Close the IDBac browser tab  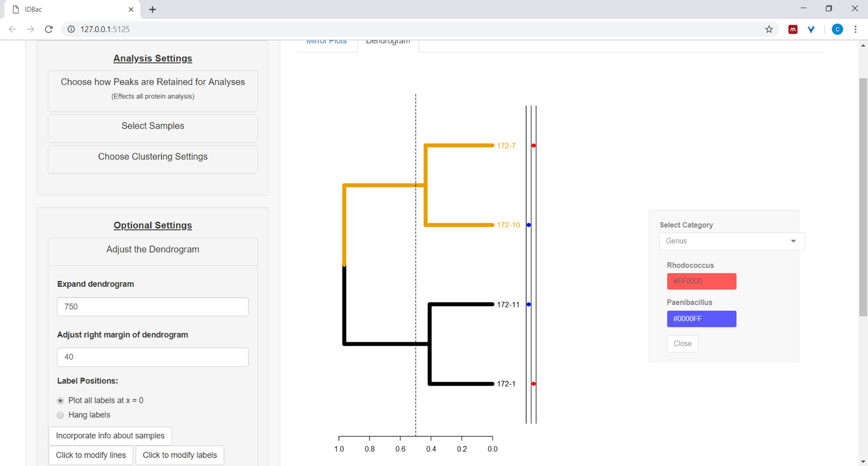[x=131, y=9]
